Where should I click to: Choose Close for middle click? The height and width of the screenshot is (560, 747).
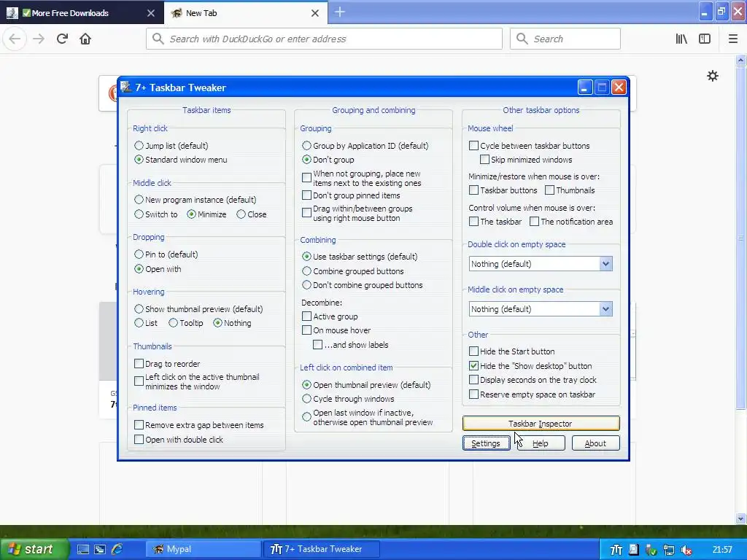252,214
